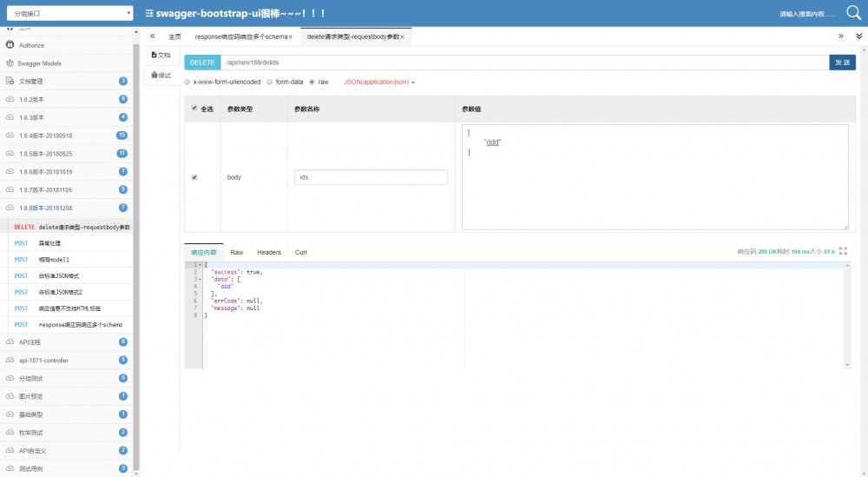This screenshot has height=477, width=868.
Task: Click the cloud icon beside api-1871-controller
Action: 10,360
